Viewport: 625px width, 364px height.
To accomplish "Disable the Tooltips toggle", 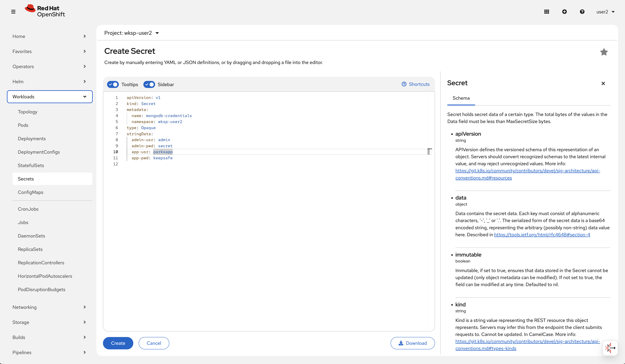I will [113, 85].
